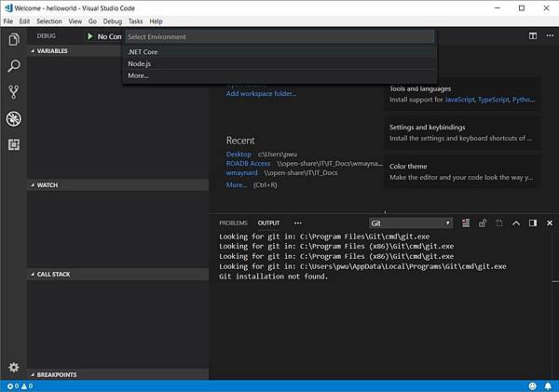
Task: Click the warnings count in status bar
Action: [27, 385]
